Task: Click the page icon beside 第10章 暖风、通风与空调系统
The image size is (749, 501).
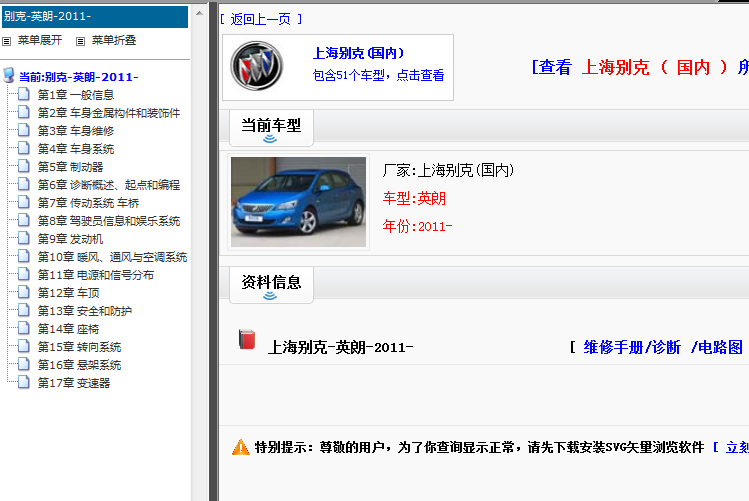Action: pyautogui.click(x=23, y=256)
